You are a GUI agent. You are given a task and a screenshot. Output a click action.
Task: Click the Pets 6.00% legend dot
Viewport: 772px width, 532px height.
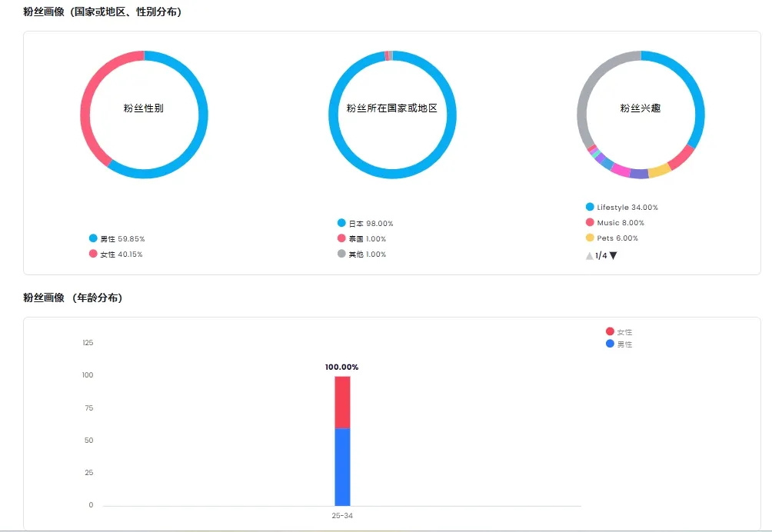click(590, 238)
